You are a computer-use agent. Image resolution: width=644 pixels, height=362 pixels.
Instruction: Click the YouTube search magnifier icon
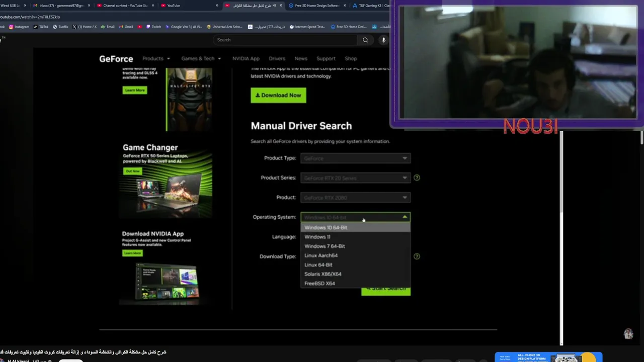[x=365, y=40]
